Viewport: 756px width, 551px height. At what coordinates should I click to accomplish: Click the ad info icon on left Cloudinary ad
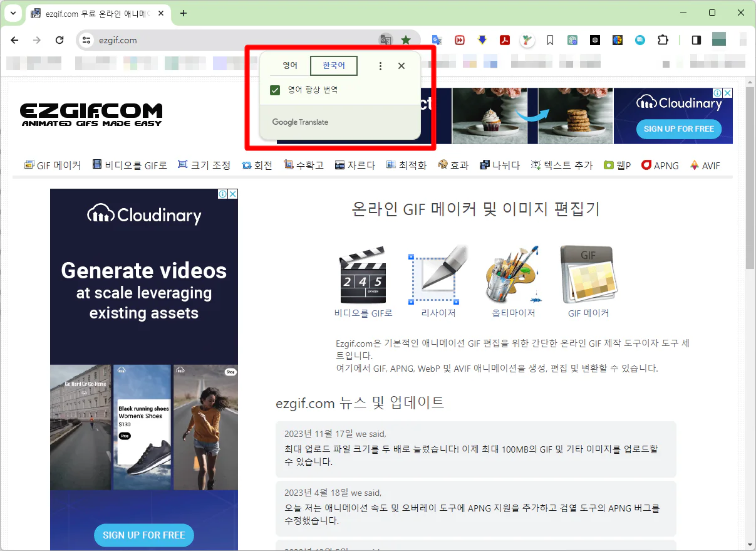[x=223, y=194]
